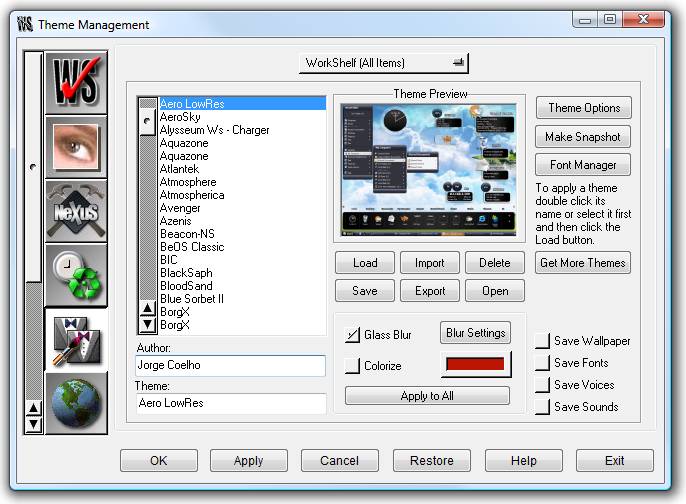The width and height of the screenshot is (686, 504).
Task: Select Atmospherica theme in list
Action: (242, 195)
